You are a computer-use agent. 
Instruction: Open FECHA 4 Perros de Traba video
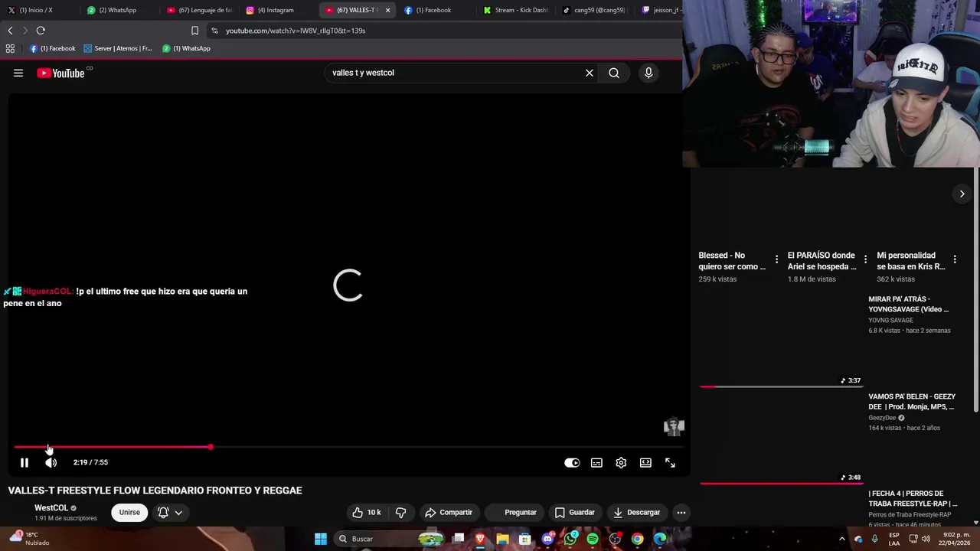pyautogui.click(x=913, y=498)
